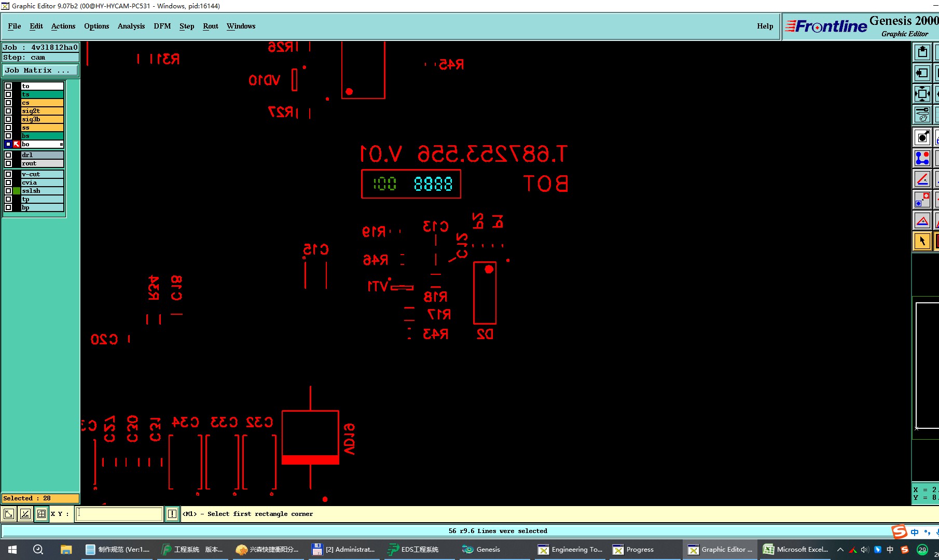Click the zoom-home fit-to-window icon
The height and width of the screenshot is (560, 939).
pyautogui.click(x=922, y=94)
